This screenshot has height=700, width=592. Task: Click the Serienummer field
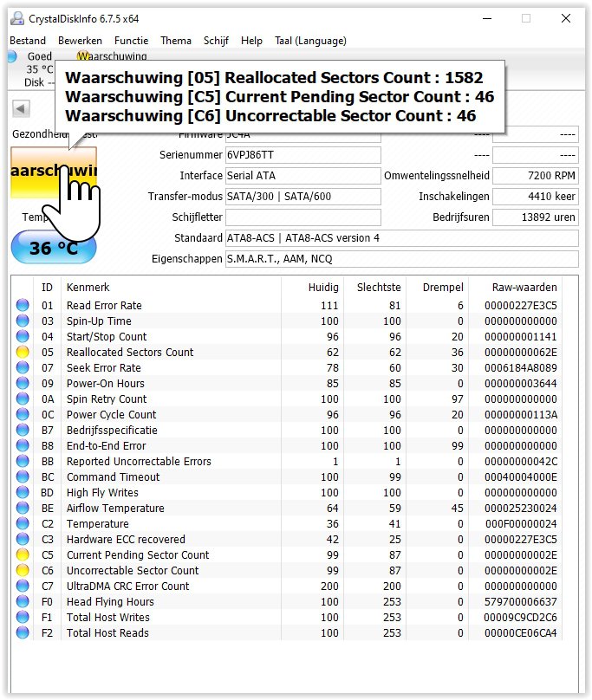pos(303,155)
